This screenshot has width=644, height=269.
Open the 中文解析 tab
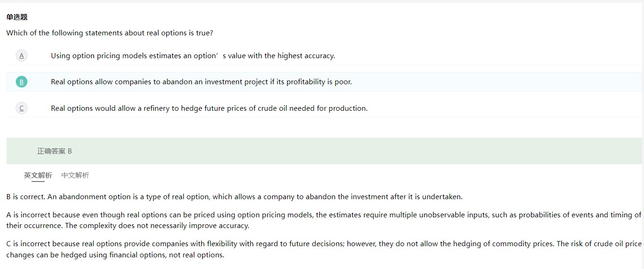pos(75,175)
